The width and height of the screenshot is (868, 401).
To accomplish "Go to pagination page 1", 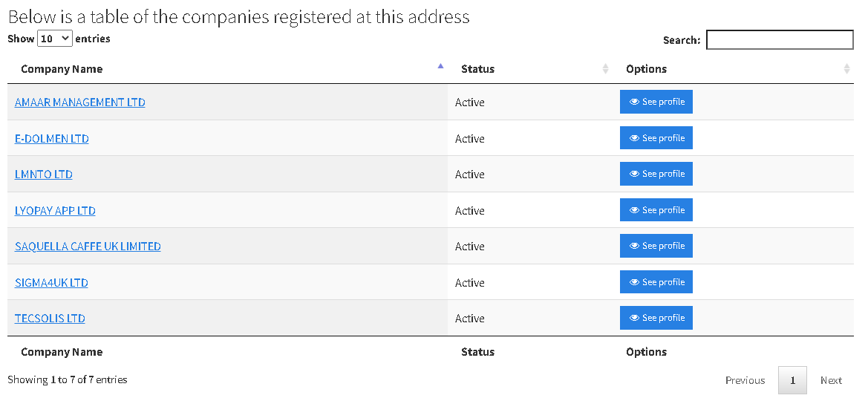I will point(792,380).
